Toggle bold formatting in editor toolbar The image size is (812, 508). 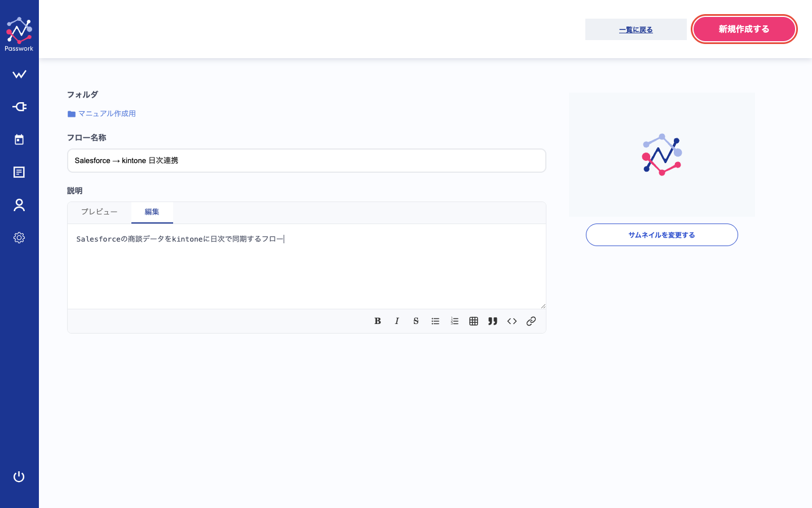click(378, 321)
